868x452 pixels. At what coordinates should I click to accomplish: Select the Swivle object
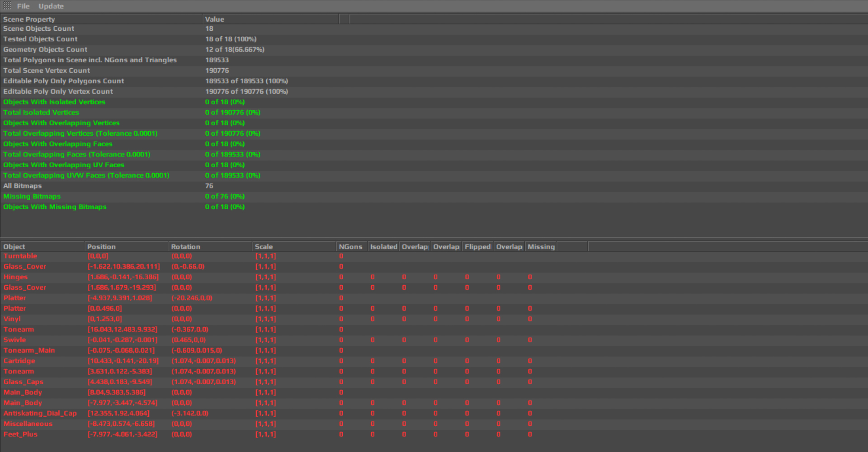[x=14, y=339]
